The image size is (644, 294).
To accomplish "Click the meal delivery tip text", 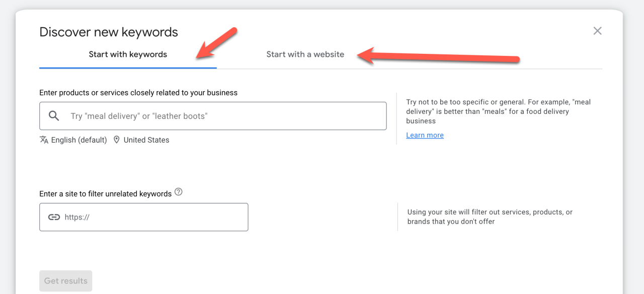I will (498, 111).
